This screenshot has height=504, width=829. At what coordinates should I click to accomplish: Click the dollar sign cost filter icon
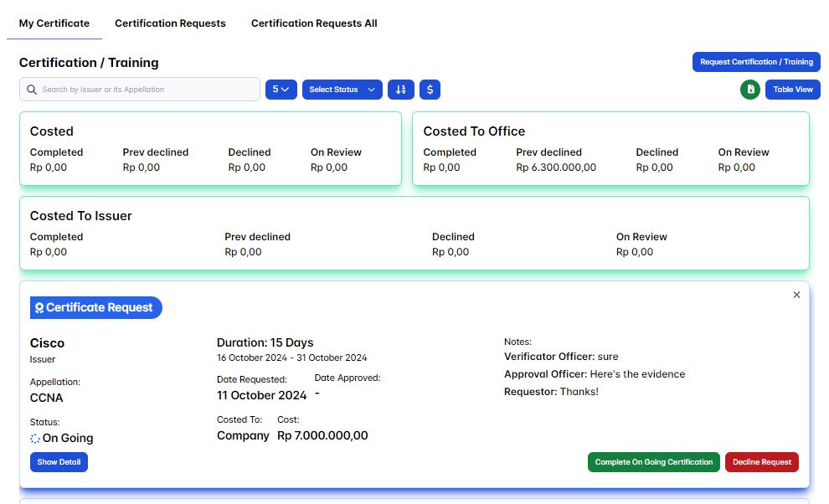[x=430, y=90]
